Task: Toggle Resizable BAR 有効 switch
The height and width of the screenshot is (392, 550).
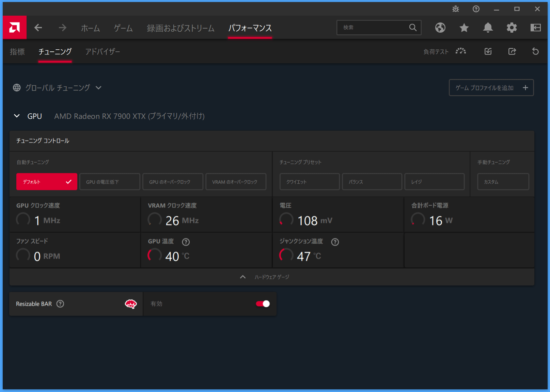Action: (263, 304)
